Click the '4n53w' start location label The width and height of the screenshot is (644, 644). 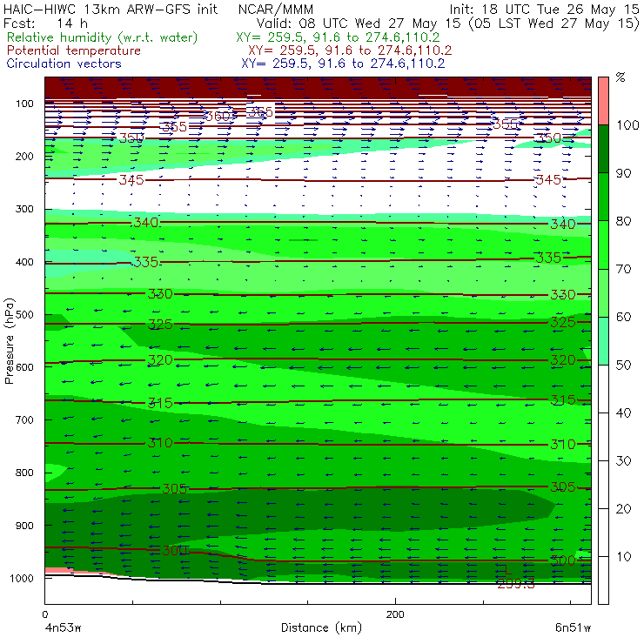[63, 627]
